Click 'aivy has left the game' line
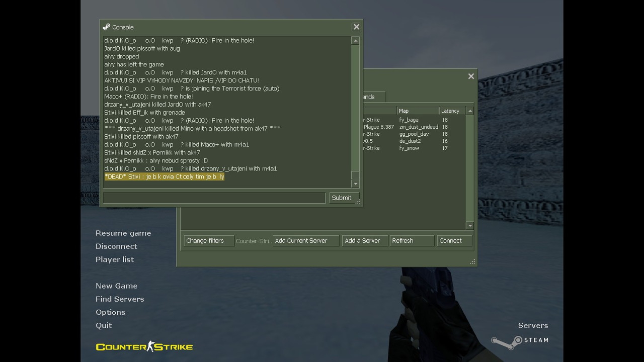 click(134, 65)
